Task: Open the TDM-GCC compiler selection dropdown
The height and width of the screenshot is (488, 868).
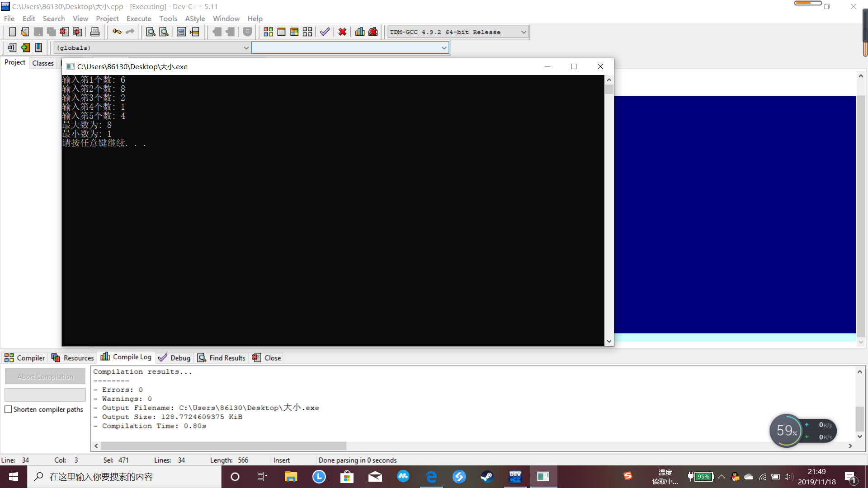Action: click(x=523, y=32)
